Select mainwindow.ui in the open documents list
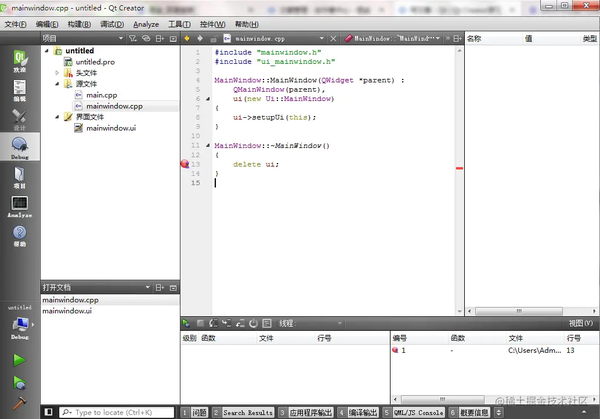Image resolution: width=600 pixels, height=419 pixels. (67, 311)
